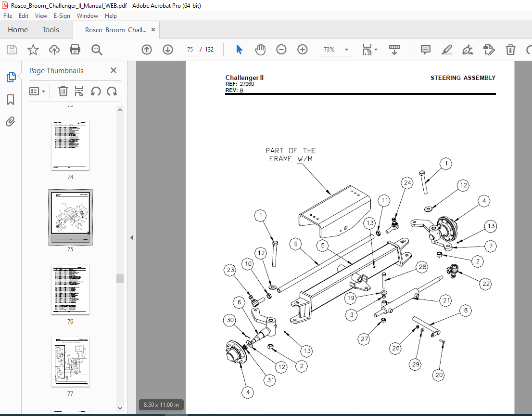This screenshot has height=416, width=532.
Task: Open Page Thumbnails panel icon in sidebar
Action: point(11,77)
